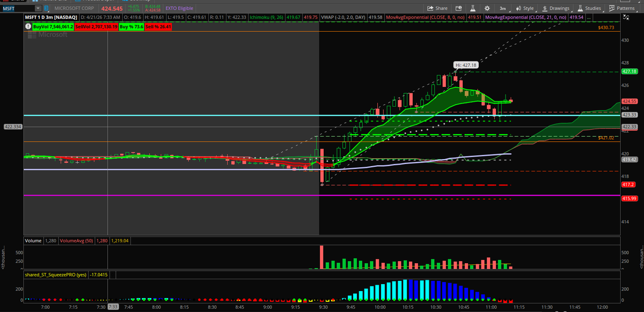Click the calendar clock icon beside Share
This screenshot has height=312, width=644.
click(x=458, y=9)
